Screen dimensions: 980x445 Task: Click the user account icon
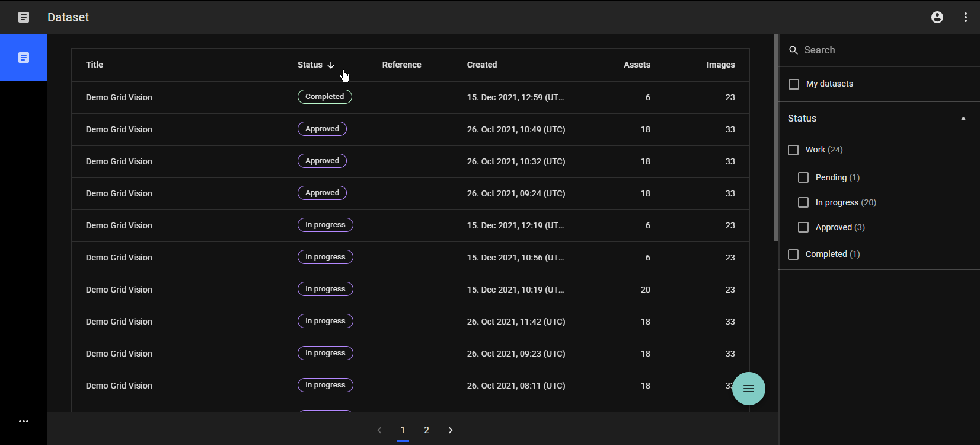937,17
